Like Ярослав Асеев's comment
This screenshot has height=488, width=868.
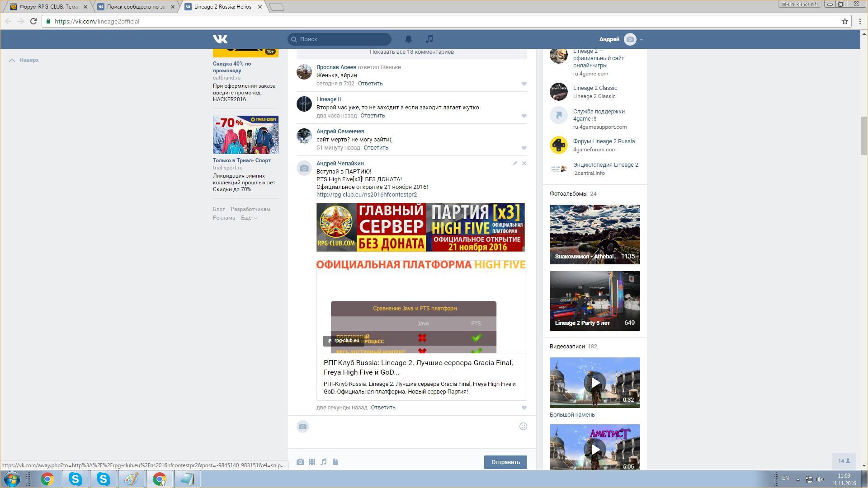pyautogui.click(x=524, y=84)
